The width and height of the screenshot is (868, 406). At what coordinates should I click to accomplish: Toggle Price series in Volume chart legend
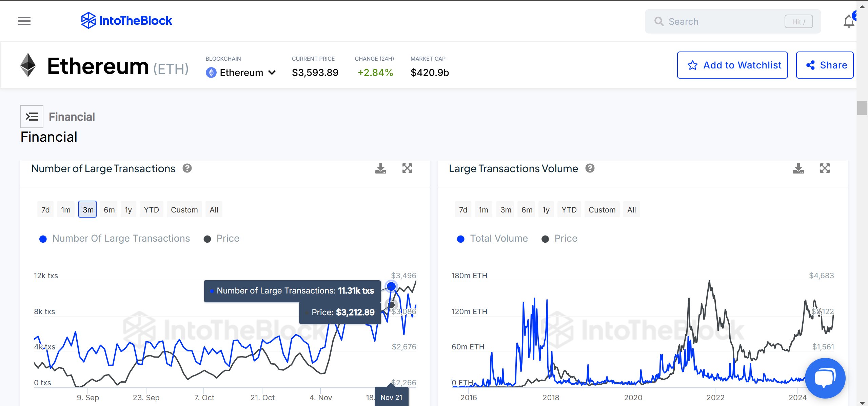(x=559, y=239)
